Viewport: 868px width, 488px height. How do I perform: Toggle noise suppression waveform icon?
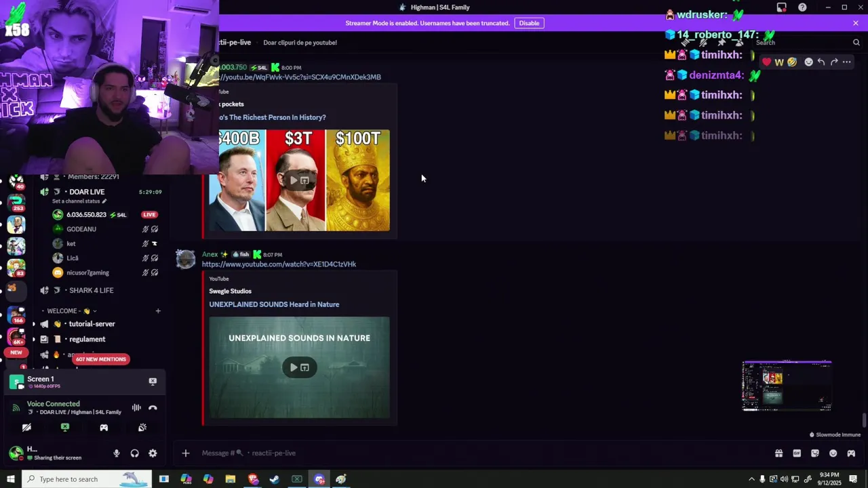(136, 407)
